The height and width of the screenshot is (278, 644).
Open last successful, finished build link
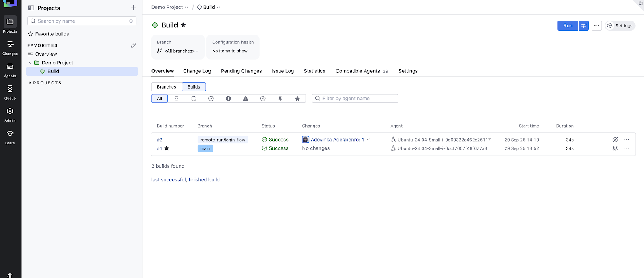click(185, 180)
